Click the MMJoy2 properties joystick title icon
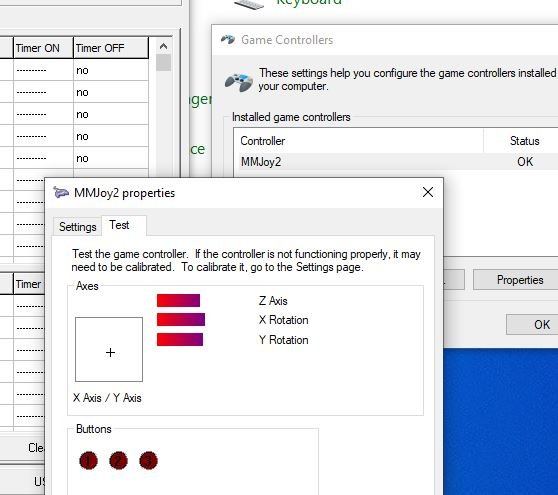This screenshot has width=558, height=495. click(61, 193)
